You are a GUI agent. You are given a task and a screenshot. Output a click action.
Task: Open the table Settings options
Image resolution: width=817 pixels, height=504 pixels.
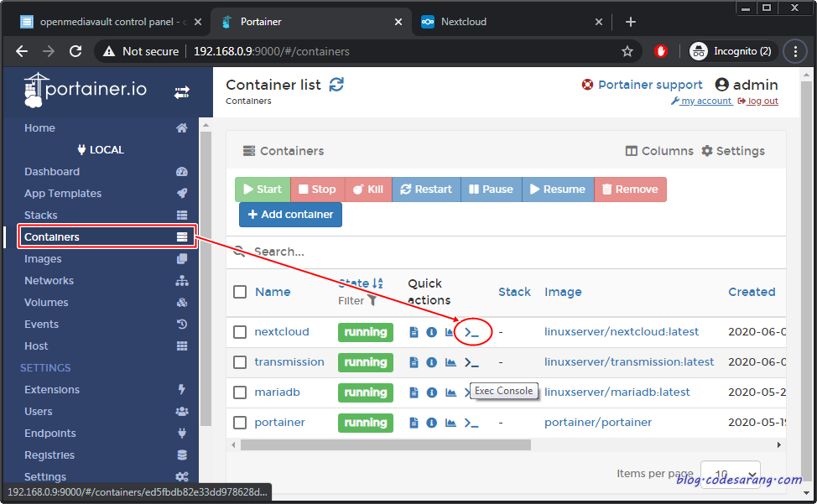pyautogui.click(x=733, y=151)
